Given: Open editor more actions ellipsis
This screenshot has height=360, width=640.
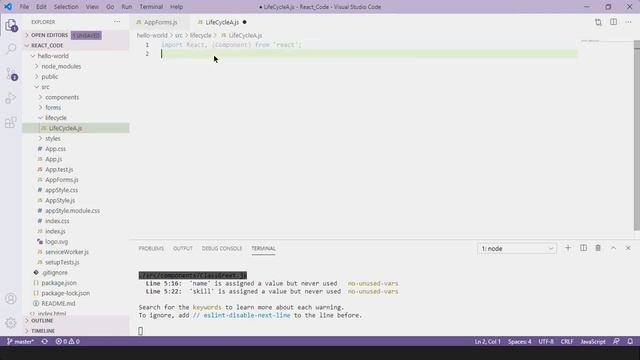Looking at the screenshot, I should click(x=628, y=22).
